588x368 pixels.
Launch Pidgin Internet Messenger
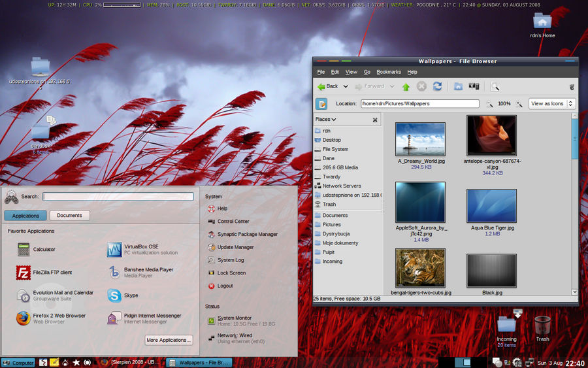click(x=144, y=318)
